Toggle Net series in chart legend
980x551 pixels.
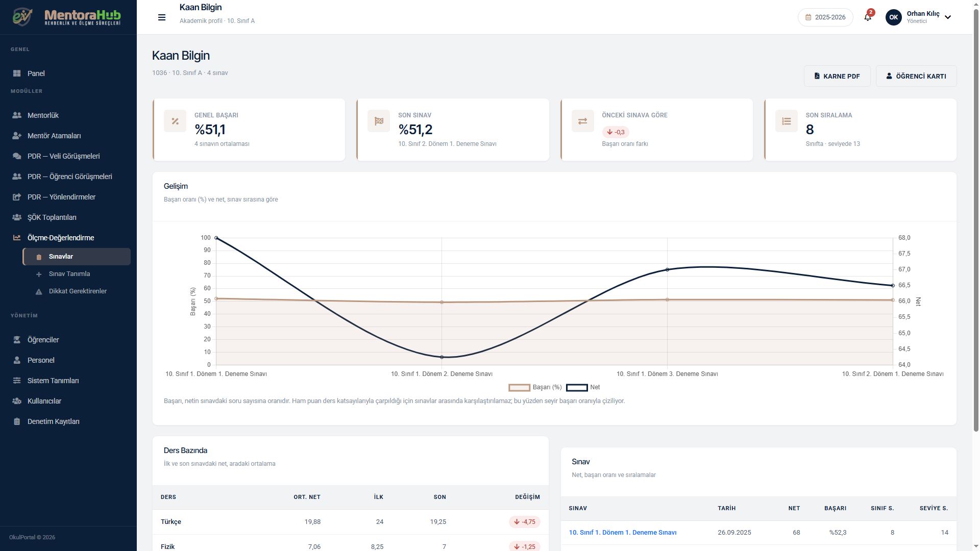tap(583, 388)
